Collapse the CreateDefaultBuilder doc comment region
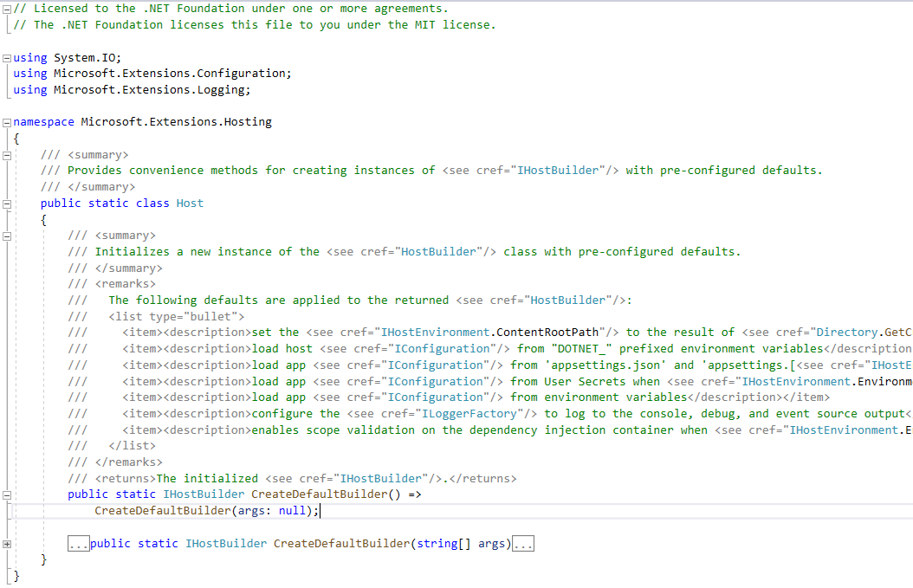The height and width of the screenshot is (588, 913). pos(6,235)
